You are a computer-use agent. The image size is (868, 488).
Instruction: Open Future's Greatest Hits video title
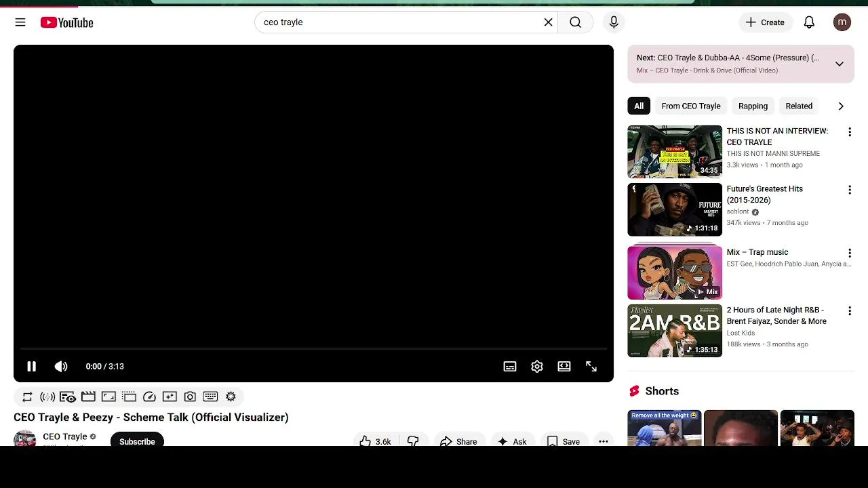pyautogui.click(x=765, y=195)
